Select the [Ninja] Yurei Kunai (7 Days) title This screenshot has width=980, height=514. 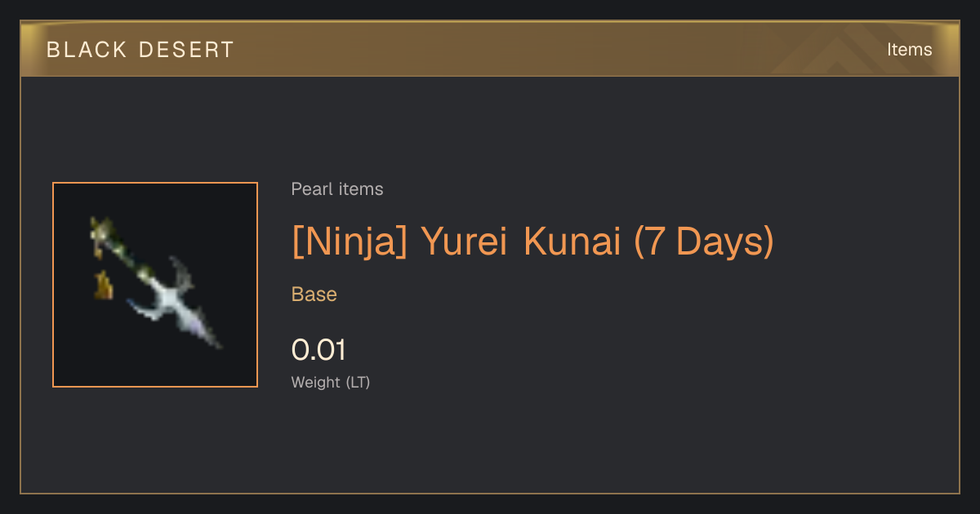[532, 241]
